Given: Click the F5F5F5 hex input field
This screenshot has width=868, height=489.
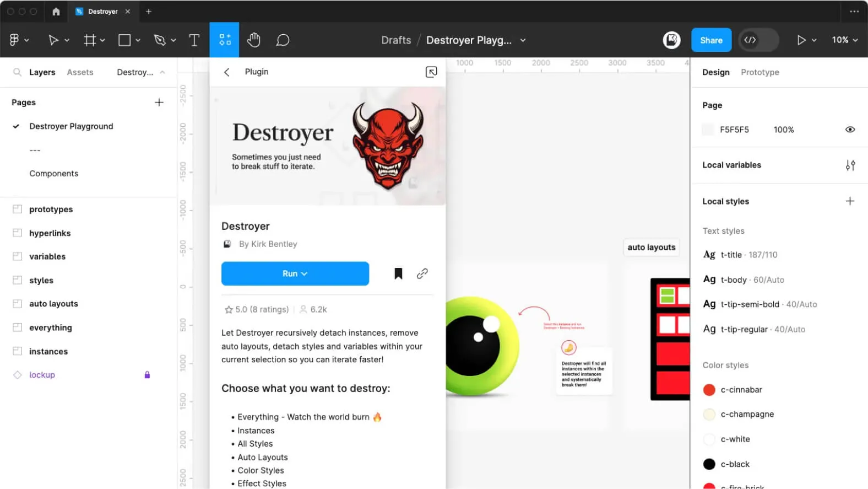Looking at the screenshot, I should click(734, 130).
